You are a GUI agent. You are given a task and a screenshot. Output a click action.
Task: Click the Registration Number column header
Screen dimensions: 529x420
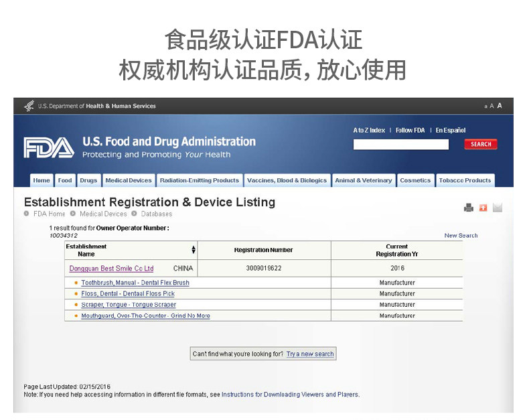(263, 250)
